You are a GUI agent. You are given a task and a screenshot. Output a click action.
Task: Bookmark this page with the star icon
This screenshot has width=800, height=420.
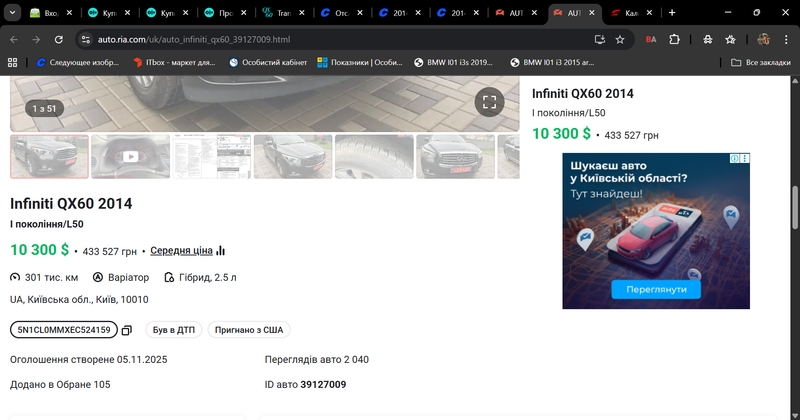point(620,39)
